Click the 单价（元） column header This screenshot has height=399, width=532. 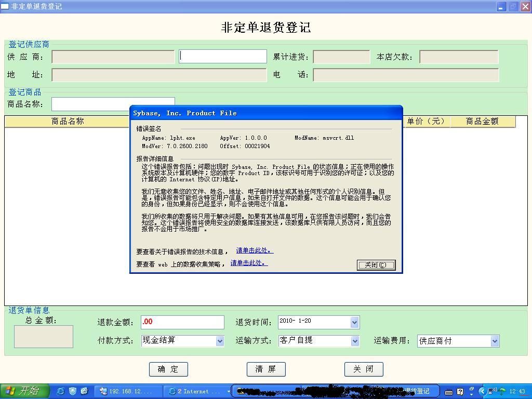pyautogui.click(x=426, y=122)
